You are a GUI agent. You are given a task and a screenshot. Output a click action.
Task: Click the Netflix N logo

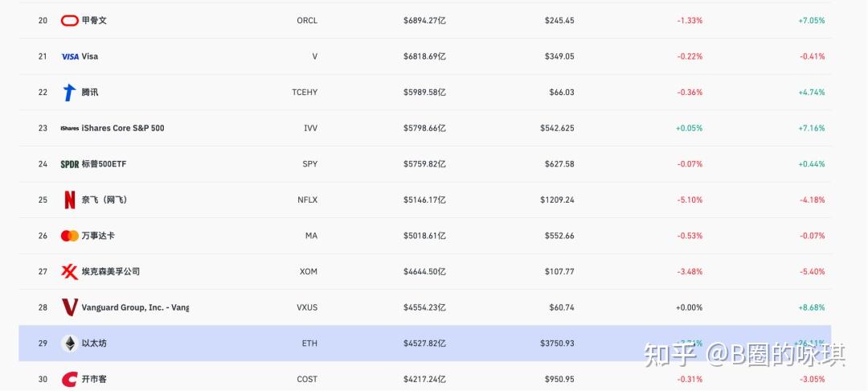tap(69, 200)
